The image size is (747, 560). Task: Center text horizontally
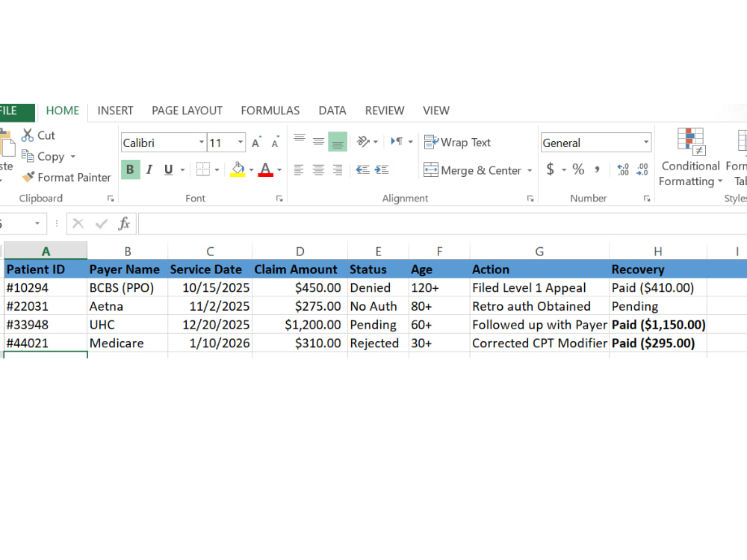coord(318,169)
